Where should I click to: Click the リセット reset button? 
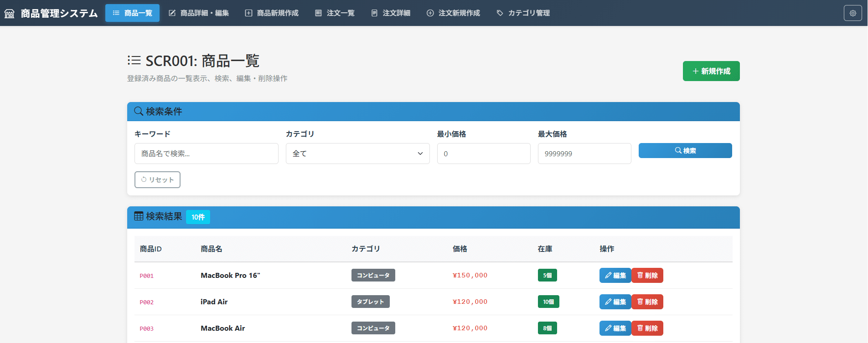click(157, 180)
